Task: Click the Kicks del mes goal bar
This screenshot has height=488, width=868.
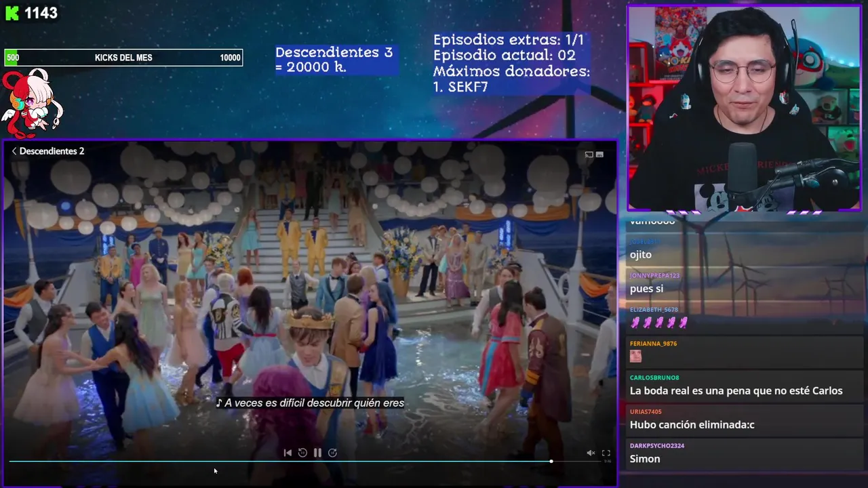Action: (x=123, y=58)
